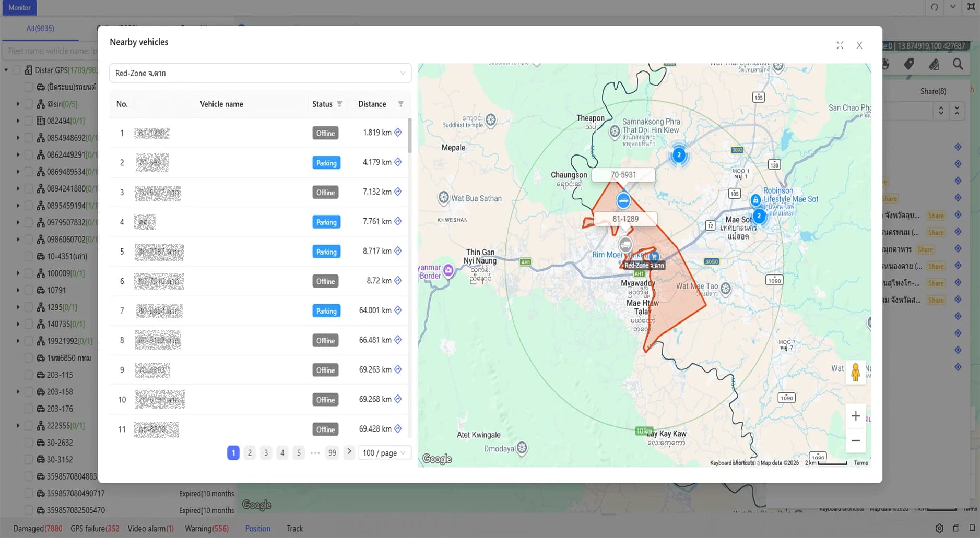The height and width of the screenshot is (538, 980).
Task: Check the 10791 vehicle checkbox
Action: [x=29, y=290]
